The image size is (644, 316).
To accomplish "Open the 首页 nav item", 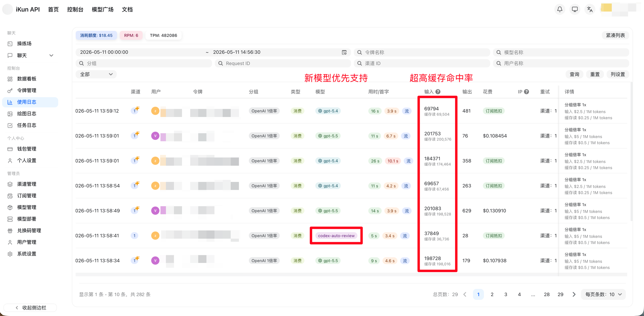I will click(53, 10).
